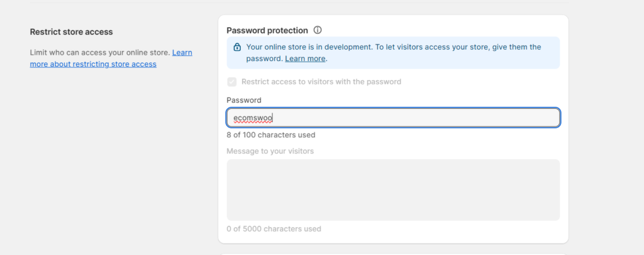Click the 'Password protection' heading

tap(267, 30)
